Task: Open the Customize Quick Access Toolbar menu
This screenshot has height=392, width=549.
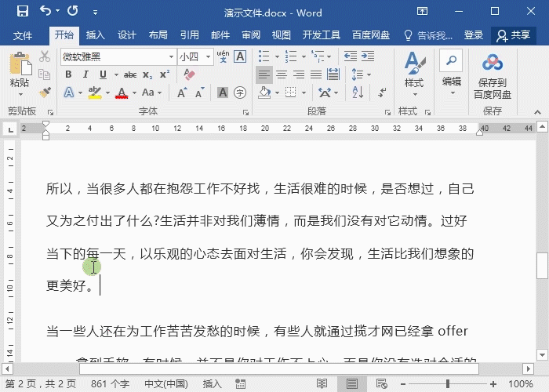Action: [x=95, y=13]
